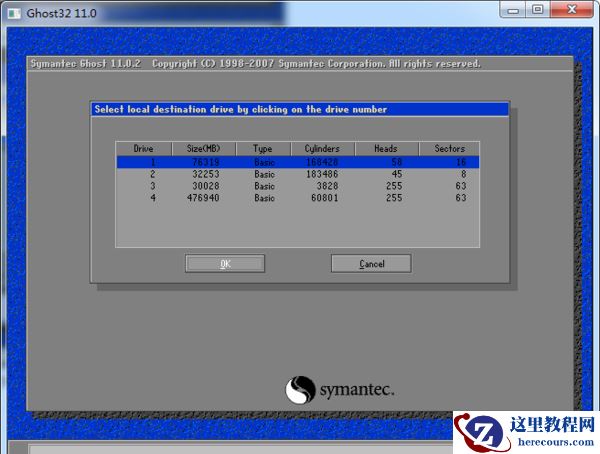Click the size value 76319
The image size is (600, 454).
206,162
